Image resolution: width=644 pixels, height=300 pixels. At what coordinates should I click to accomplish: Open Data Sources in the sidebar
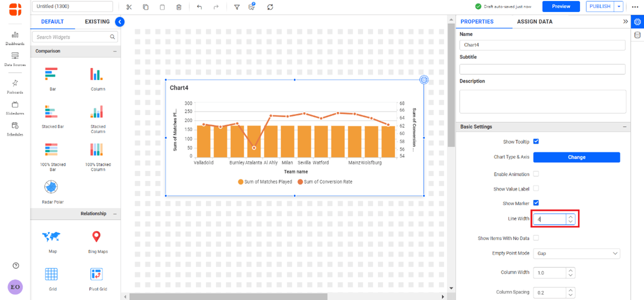tap(15, 59)
